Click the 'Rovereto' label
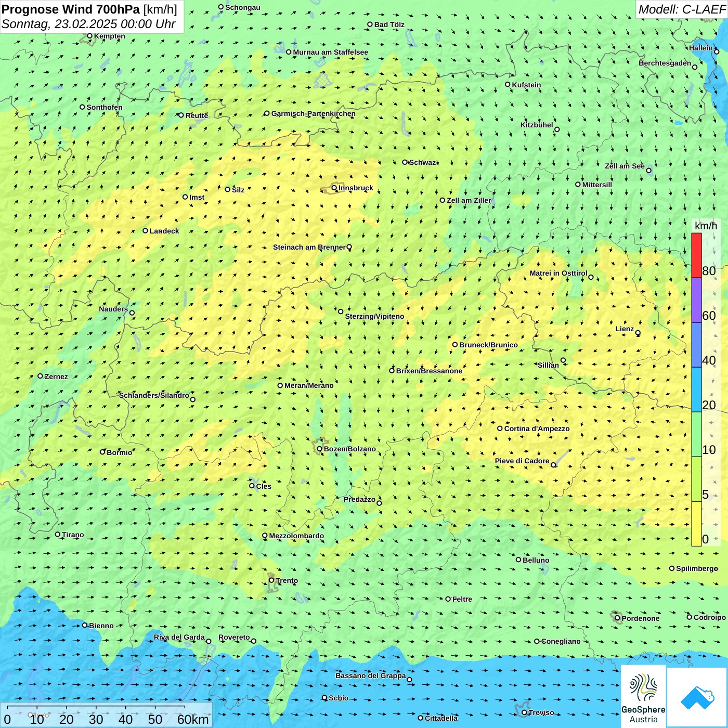Viewport: 728px width, 728px height. click(234, 637)
